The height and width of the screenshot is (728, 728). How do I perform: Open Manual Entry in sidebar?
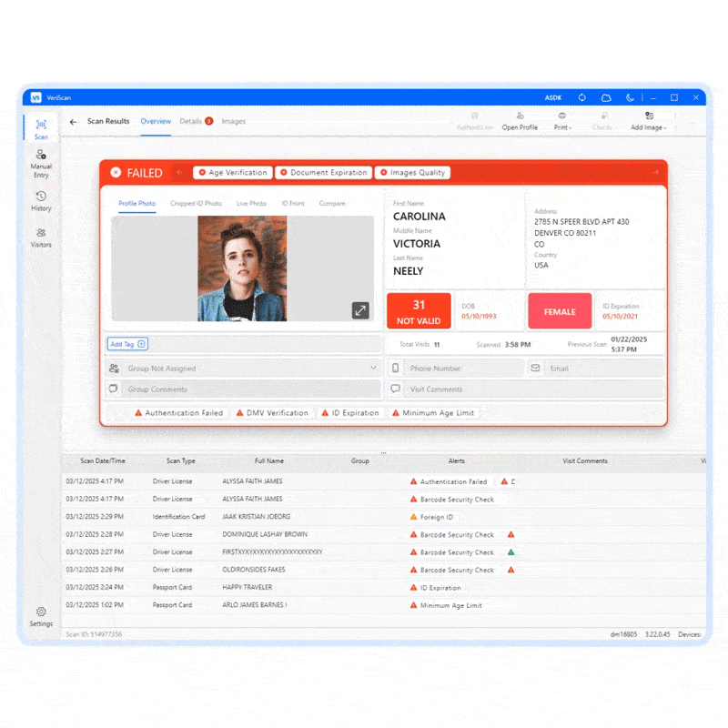(41, 164)
